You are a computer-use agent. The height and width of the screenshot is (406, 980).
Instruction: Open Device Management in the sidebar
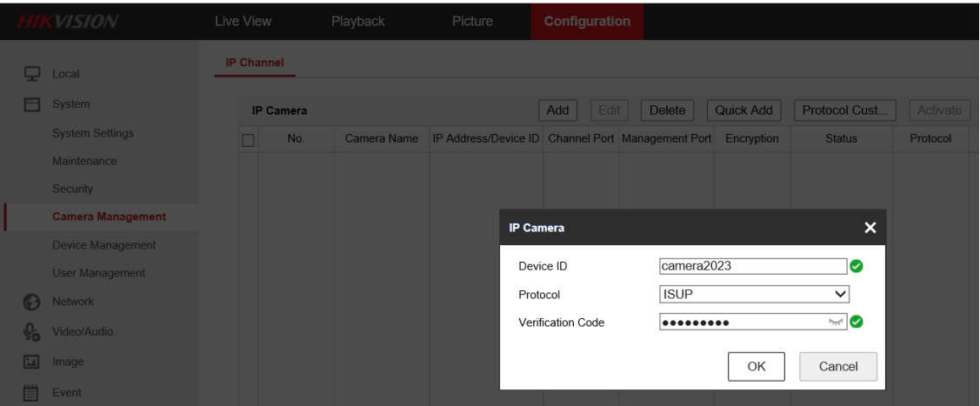[x=104, y=245]
